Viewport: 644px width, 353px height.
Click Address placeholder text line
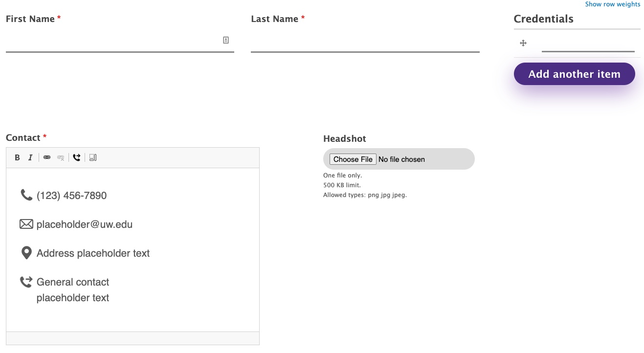(93, 253)
